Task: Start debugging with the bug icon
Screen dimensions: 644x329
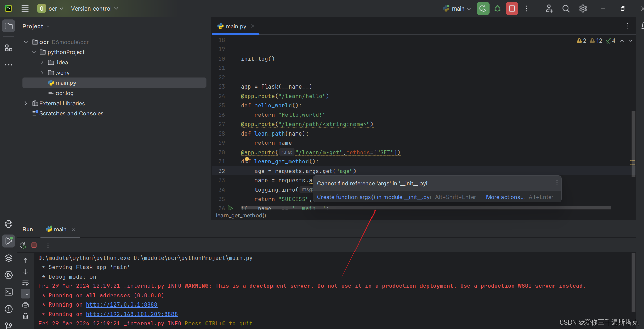Action: 497,9
